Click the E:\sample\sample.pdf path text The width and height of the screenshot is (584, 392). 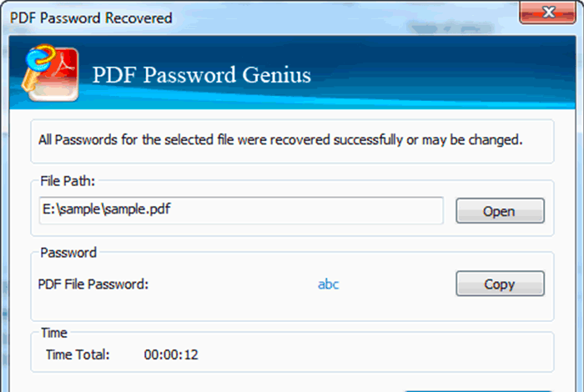tap(107, 209)
